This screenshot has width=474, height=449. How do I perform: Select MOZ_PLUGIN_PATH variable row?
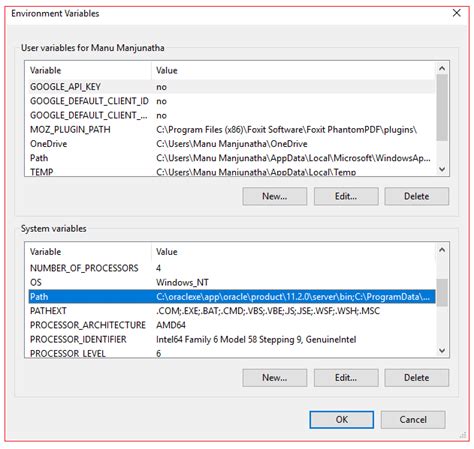pos(232,130)
